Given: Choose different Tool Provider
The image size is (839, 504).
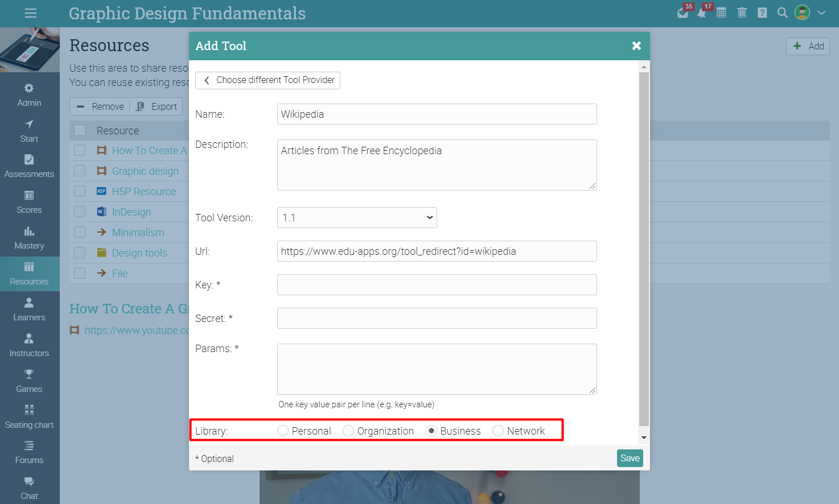Looking at the screenshot, I should (x=268, y=80).
